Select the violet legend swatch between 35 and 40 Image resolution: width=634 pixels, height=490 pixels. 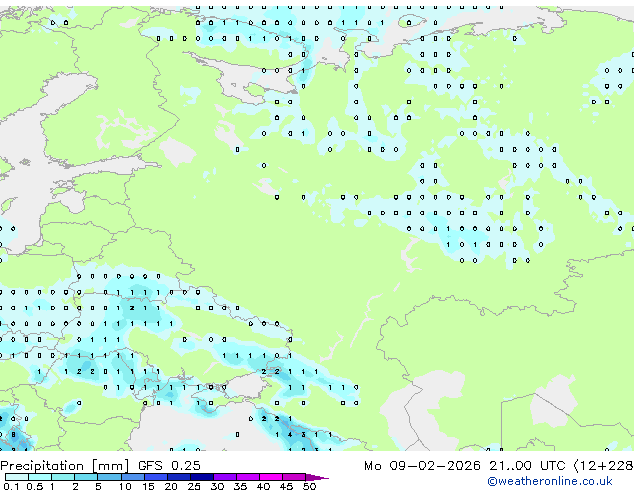tap(247, 477)
